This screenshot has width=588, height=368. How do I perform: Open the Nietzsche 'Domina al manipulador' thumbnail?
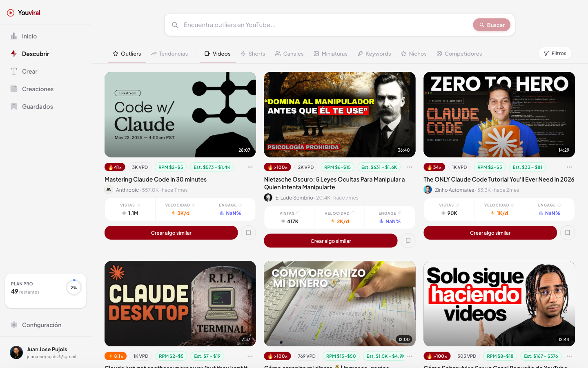340,114
